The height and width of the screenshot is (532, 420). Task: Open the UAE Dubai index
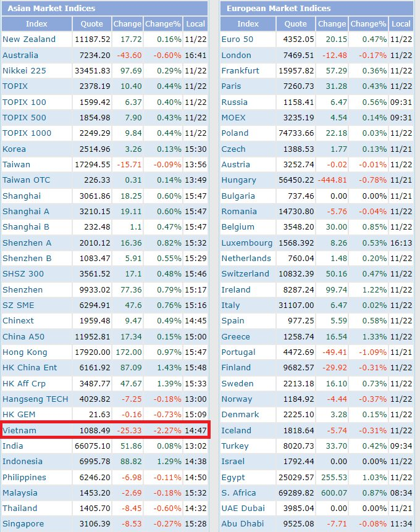pos(243,508)
